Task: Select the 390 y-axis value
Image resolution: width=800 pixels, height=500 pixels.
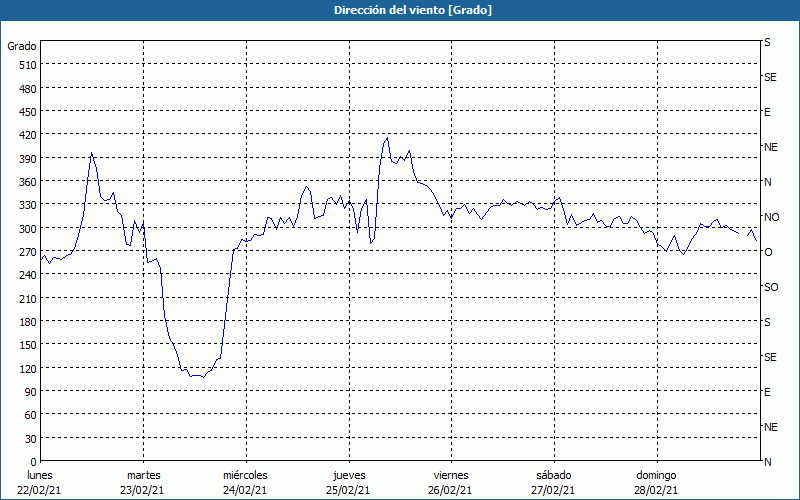Action: [29, 159]
